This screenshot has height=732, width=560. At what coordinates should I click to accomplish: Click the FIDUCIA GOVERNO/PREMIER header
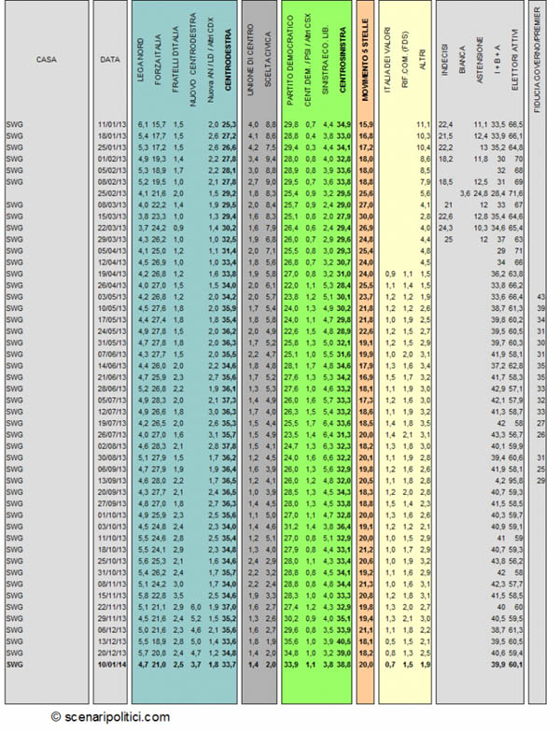click(538, 60)
